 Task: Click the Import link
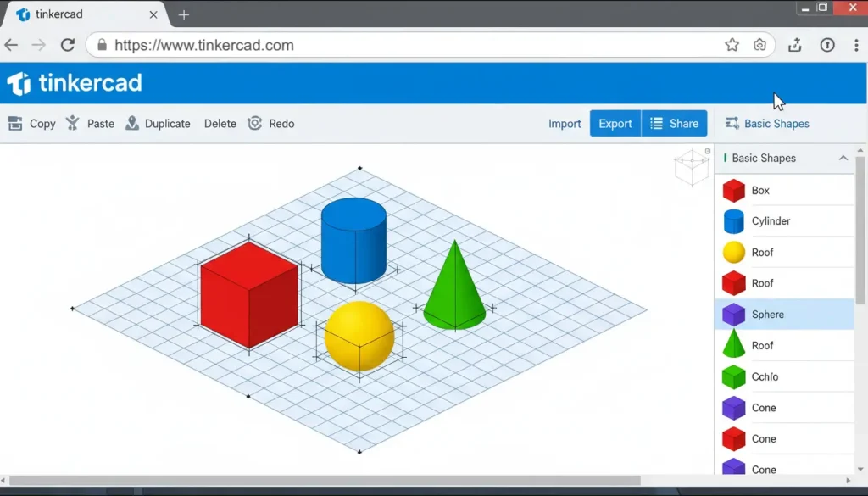(565, 124)
